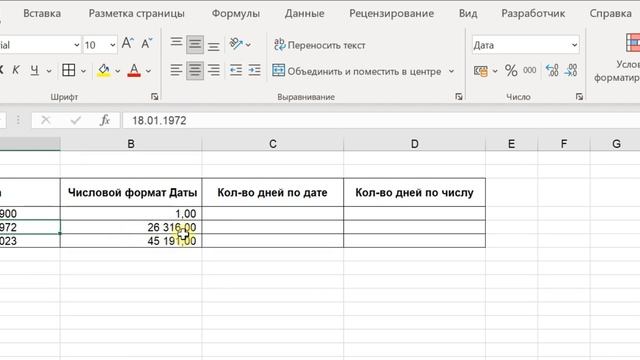Open font name dropdown arrow
Screen dimensions: 640x360
(x=76, y=45)
